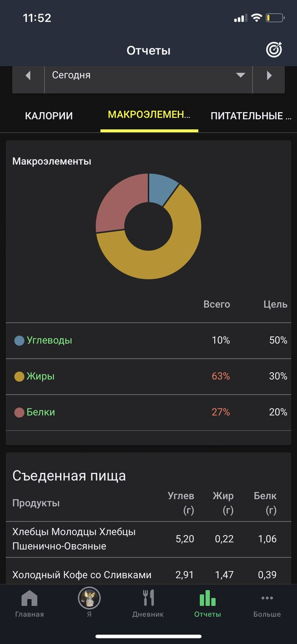Tap the Жиры link
This screenshot has height=644, width=297.
point(41,376)
